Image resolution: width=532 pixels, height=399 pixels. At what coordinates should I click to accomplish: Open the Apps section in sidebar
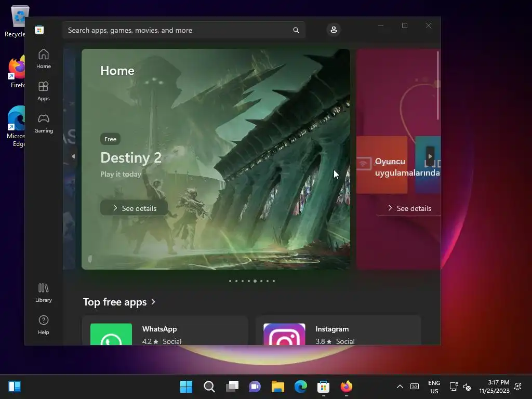[44, 91]
